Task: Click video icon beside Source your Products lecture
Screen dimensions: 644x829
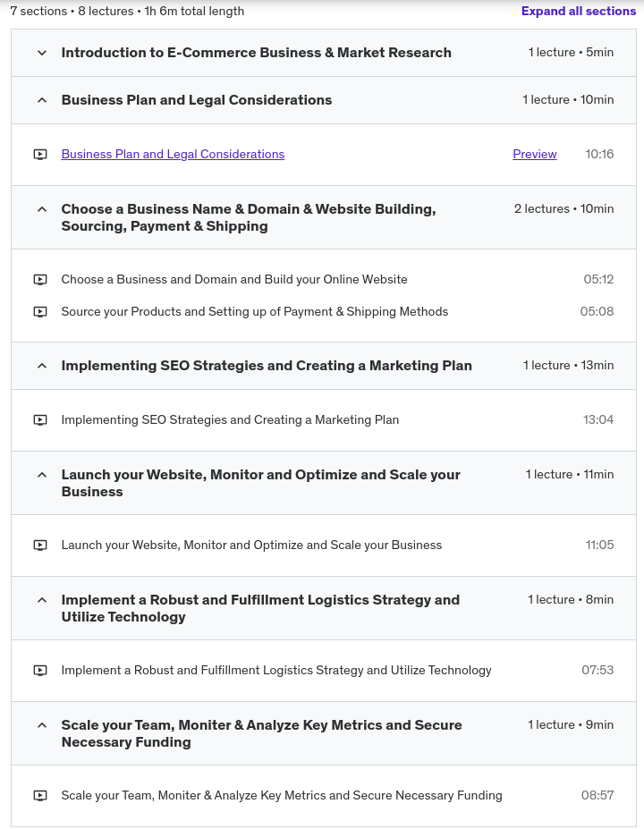Action: pyautogui.click(x=40, y=312)
